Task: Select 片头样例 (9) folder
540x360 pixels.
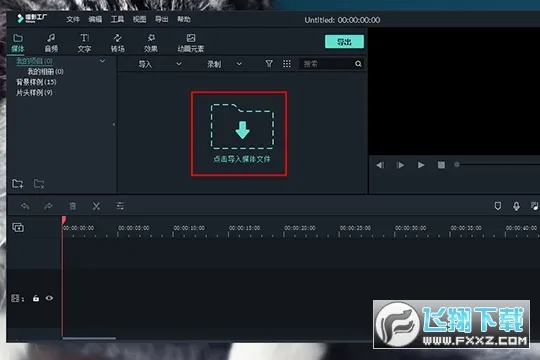Action: point(34,92)
